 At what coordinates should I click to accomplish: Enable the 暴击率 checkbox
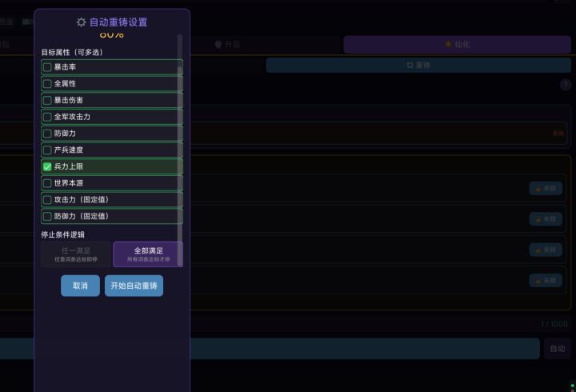point(47,67)
